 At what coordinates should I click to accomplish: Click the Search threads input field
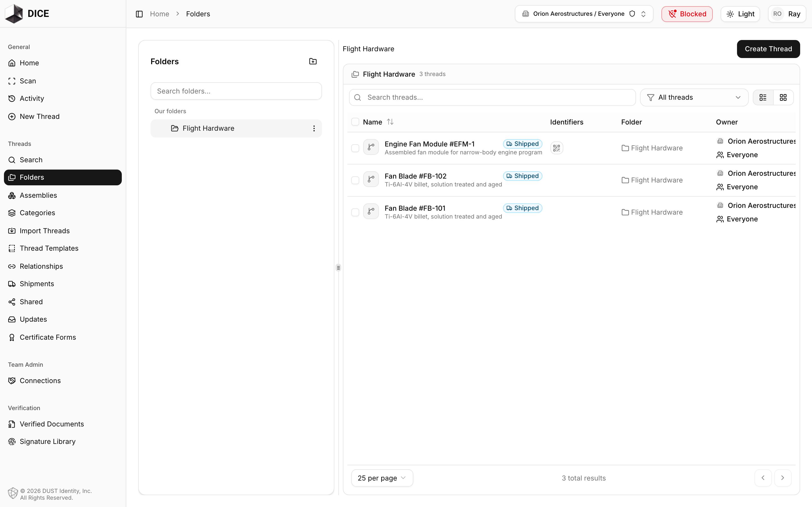[x=492, y=97]
